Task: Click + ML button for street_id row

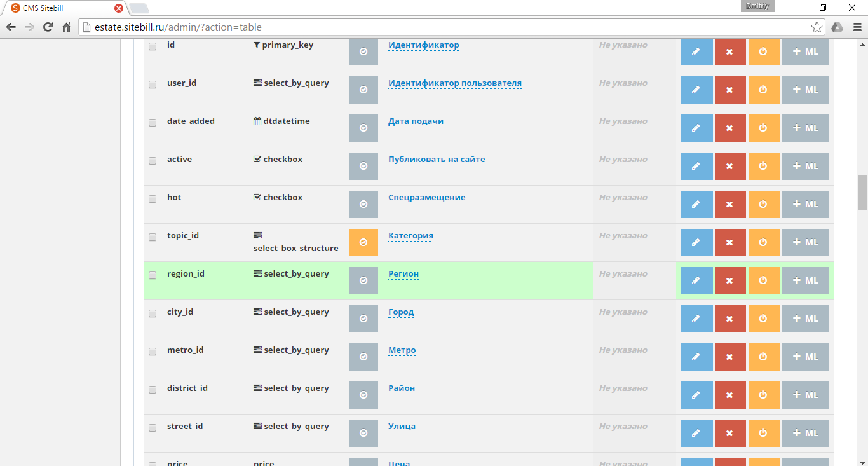Action: coord(806,434)
